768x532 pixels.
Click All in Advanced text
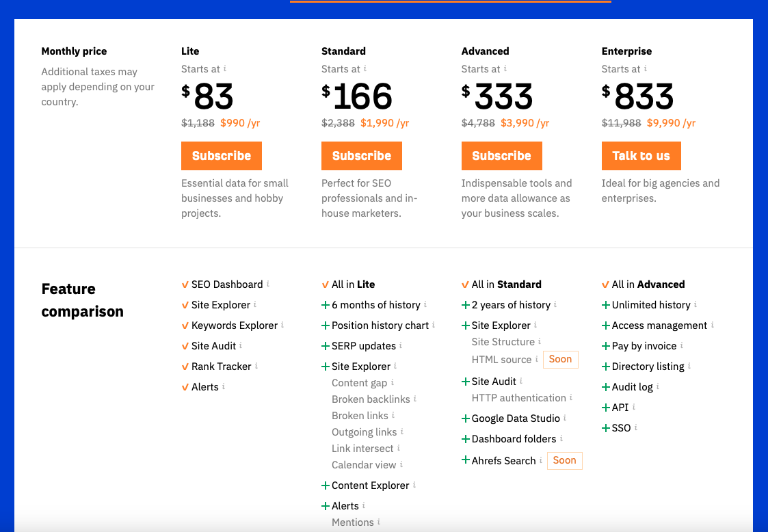coord(648,284)
